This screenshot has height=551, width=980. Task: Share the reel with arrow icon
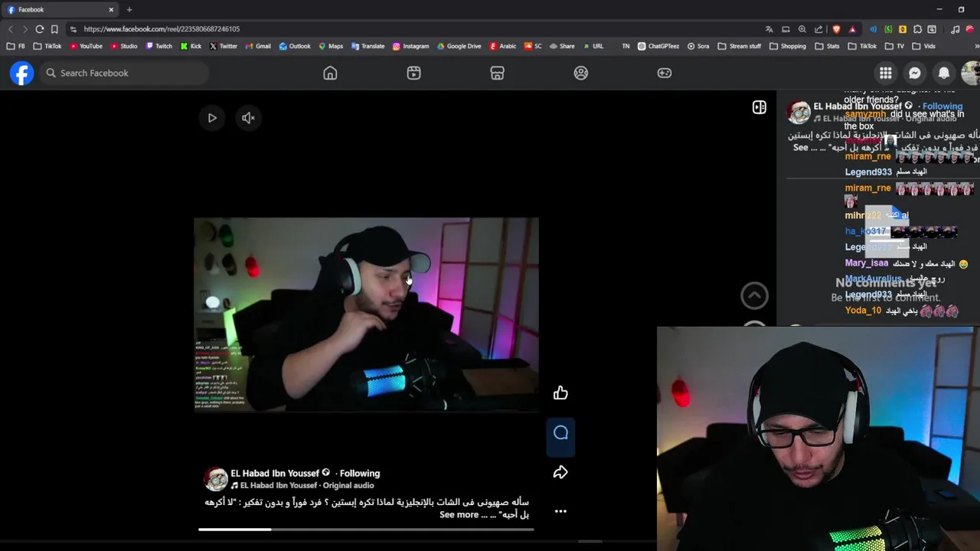[x=560, y=472]
